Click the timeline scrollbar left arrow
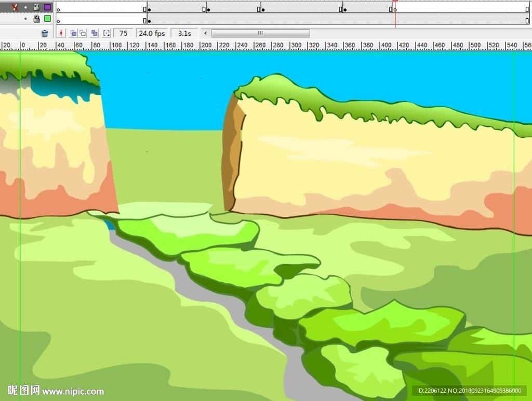Viewport: 532px width, 401px height. click(x=206, y=33)
